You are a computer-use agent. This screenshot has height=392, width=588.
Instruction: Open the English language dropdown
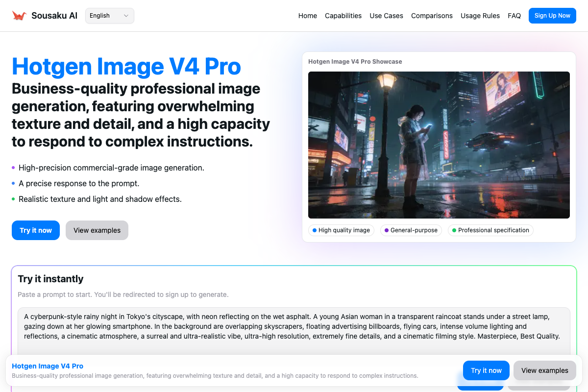click(109, 16)
